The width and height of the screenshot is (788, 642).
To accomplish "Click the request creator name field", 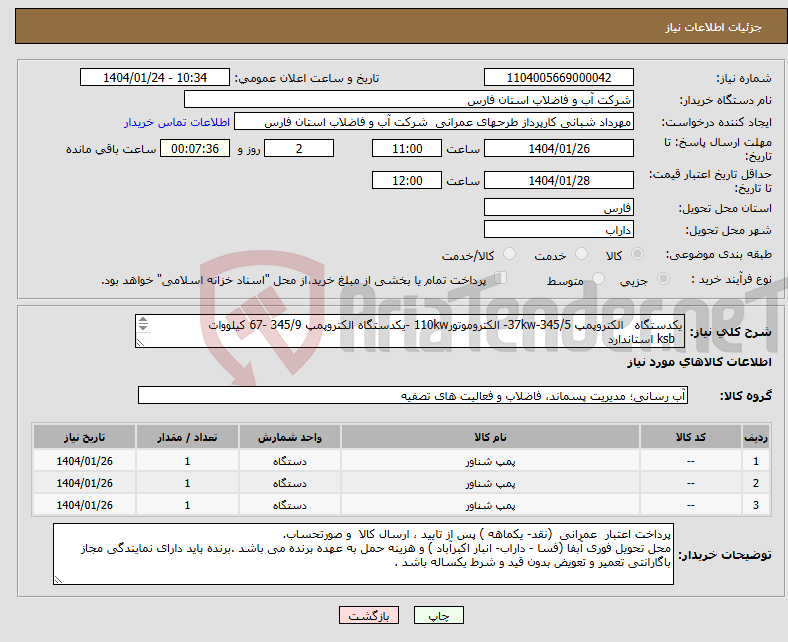I will click(x=434, y=122).
